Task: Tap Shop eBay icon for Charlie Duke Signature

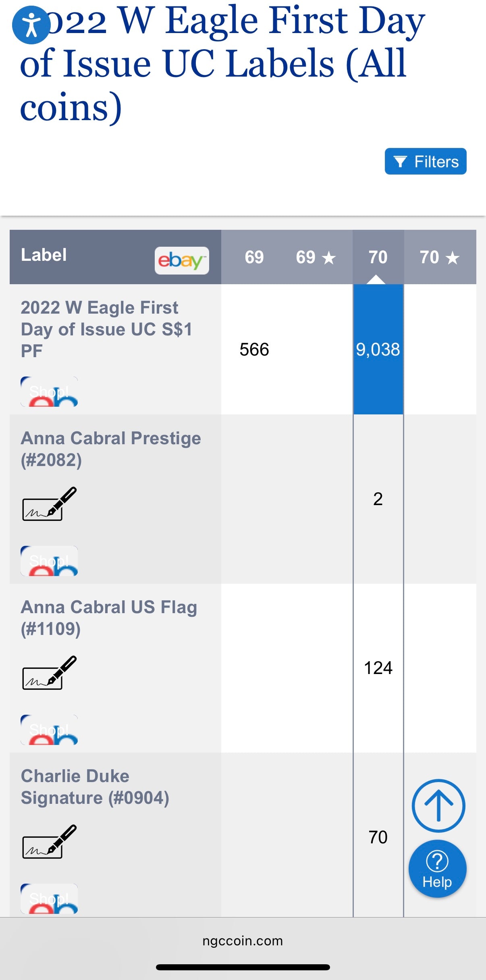Action: (x=49, y=899)
